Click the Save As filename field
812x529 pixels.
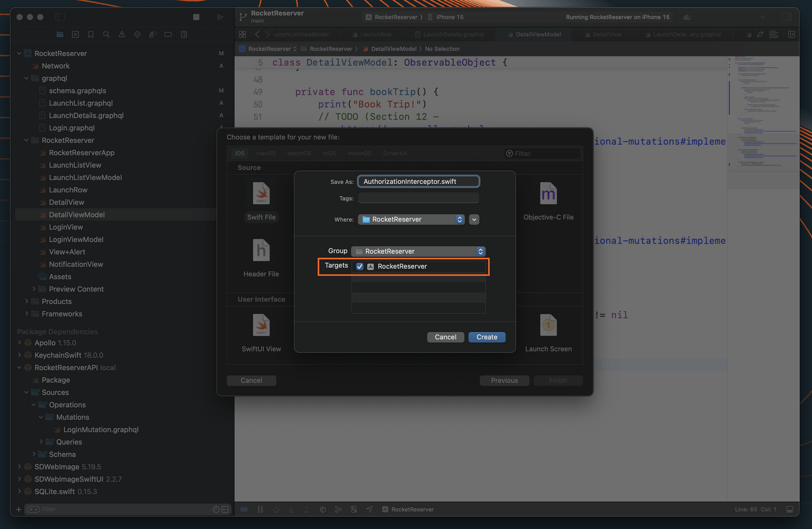(418, 182)
